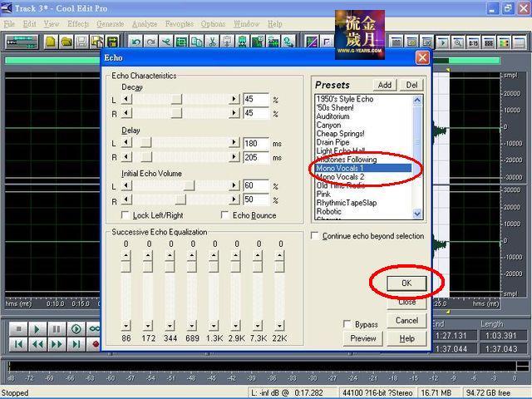
Task: Click the Save floppy disk icon
Action: (81, 42)
